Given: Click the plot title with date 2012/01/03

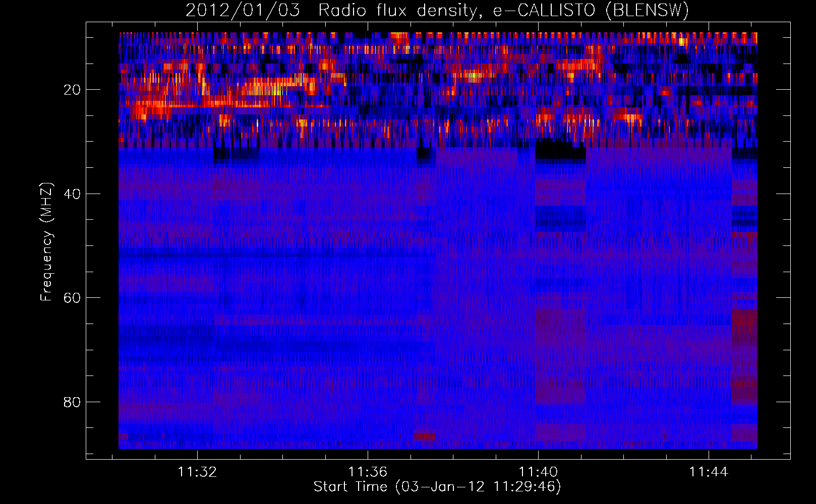Looking at the screenshot, I should (x=437, y=10).
